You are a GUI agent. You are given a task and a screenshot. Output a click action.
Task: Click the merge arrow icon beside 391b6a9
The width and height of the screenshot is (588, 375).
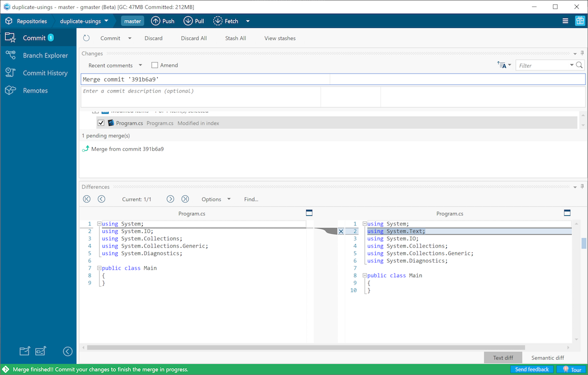tap(86, 149)
